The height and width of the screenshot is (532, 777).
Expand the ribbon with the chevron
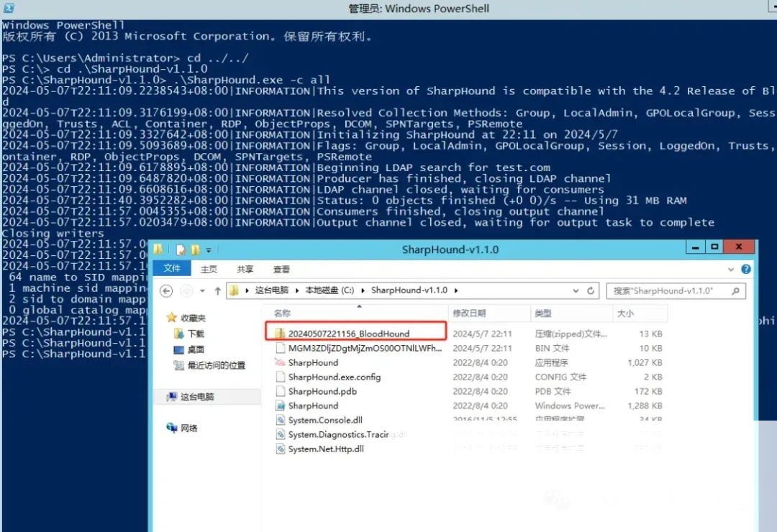click(x=730, y=270)
